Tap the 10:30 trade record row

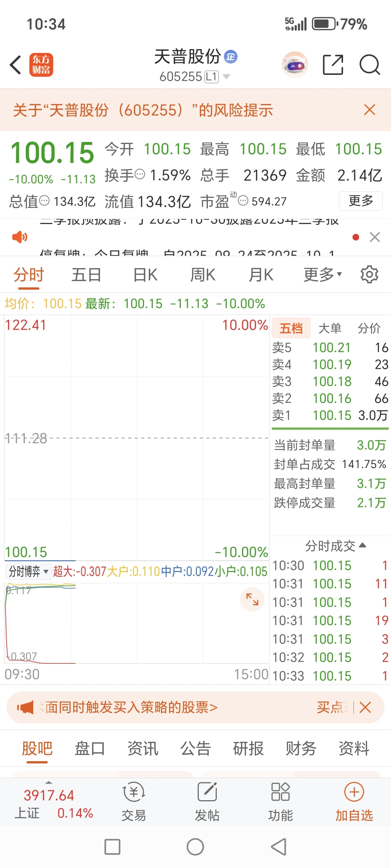[330, 565]
